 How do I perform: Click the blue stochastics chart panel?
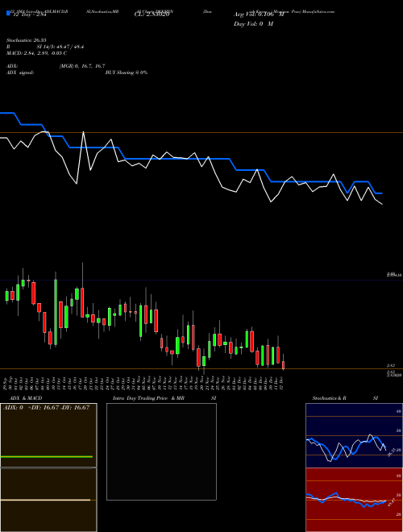[354, 435]
